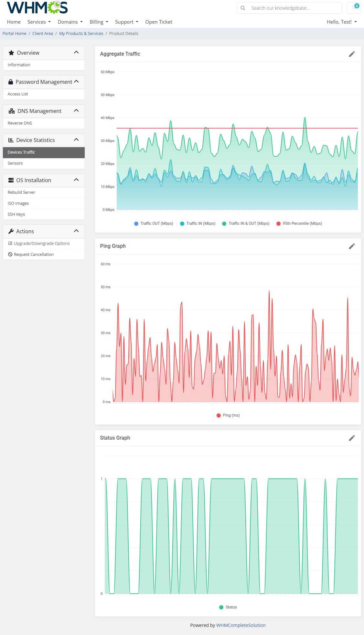Click the Overview star icon
Image resolution: width=364 pixels, height=635 pixels.
[x=11, y=53]
